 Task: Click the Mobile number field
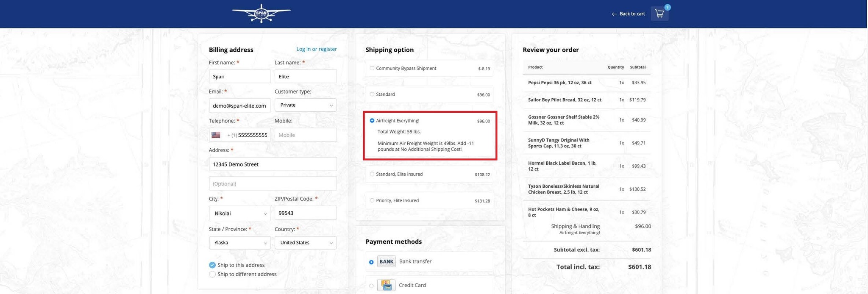pos(305,135)
